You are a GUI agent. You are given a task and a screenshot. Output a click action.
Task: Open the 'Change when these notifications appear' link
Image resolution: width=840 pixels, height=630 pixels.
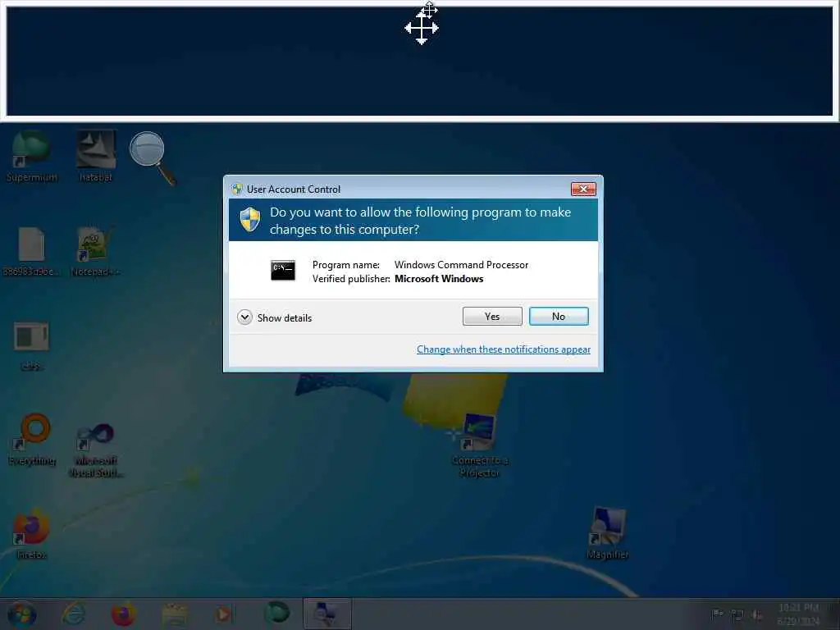504,349
